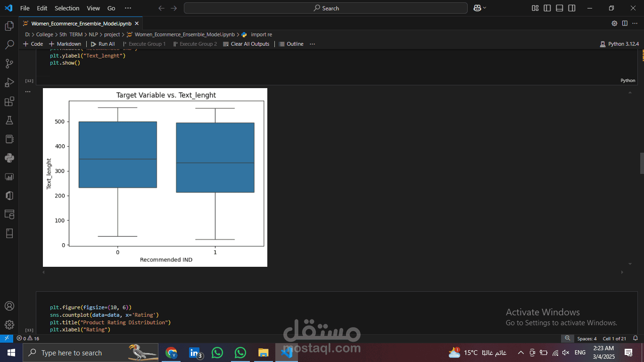Open the Selection menu

click(x=67, y=8)
